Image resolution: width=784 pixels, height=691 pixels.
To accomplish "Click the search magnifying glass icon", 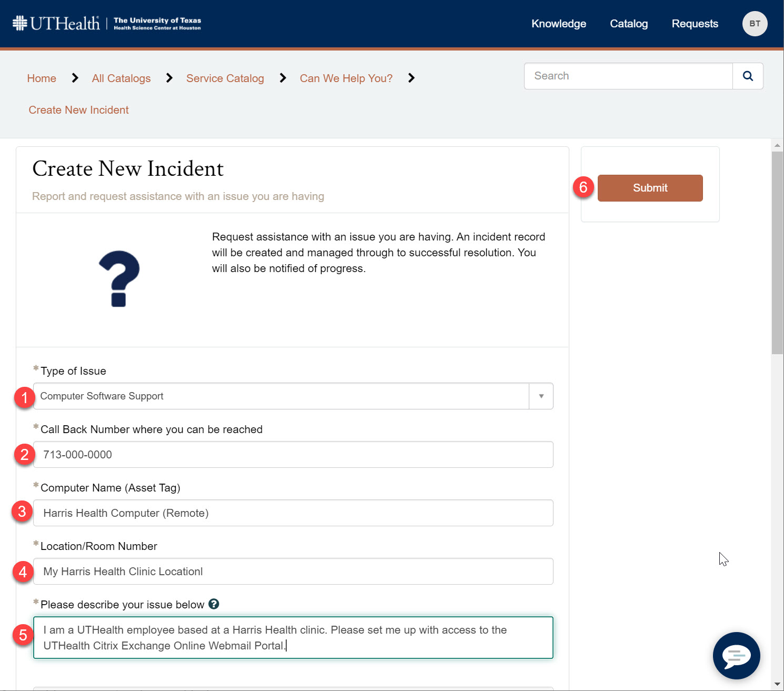I will coord(748,76).
